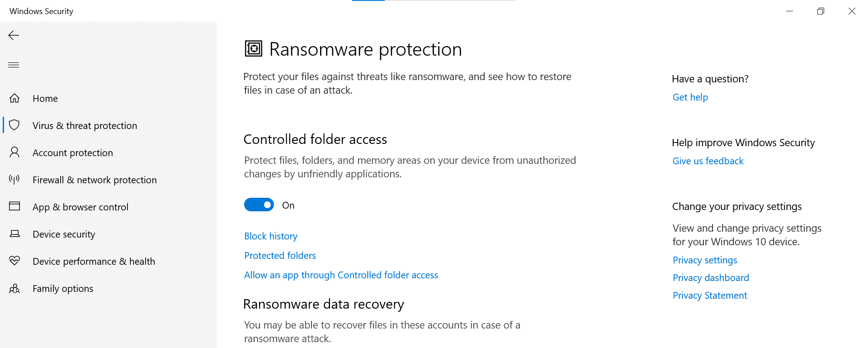Click Get help under Have a question
This screenshot has height=348, width=868.
(x=690, y=97)
